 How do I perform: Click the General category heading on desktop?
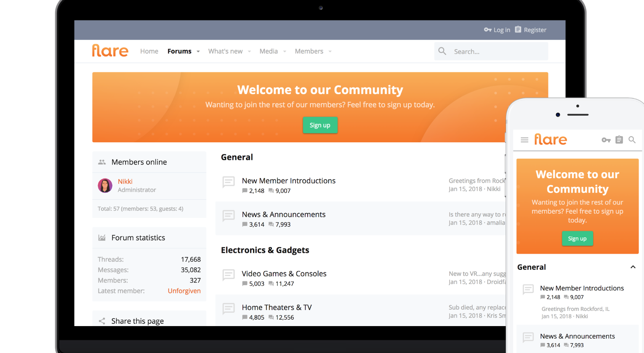pyautogui.click(x=237, y=157)
